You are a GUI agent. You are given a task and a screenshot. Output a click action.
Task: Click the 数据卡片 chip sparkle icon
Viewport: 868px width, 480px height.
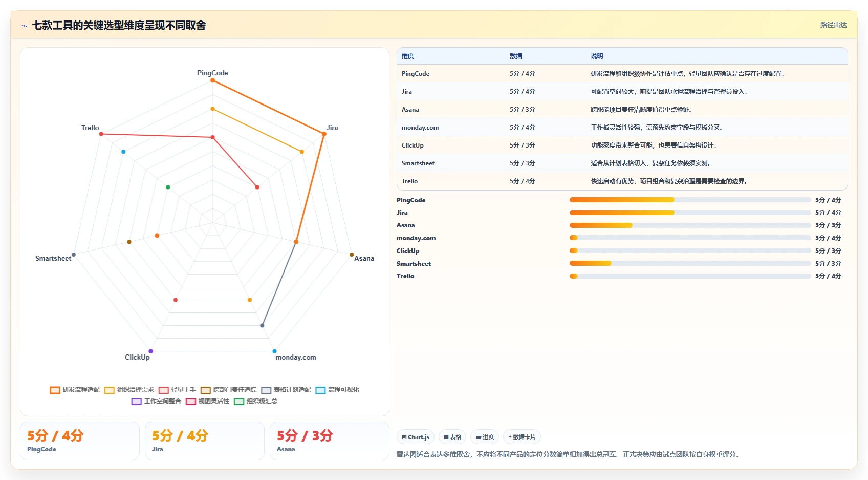[x=510, y=437]
